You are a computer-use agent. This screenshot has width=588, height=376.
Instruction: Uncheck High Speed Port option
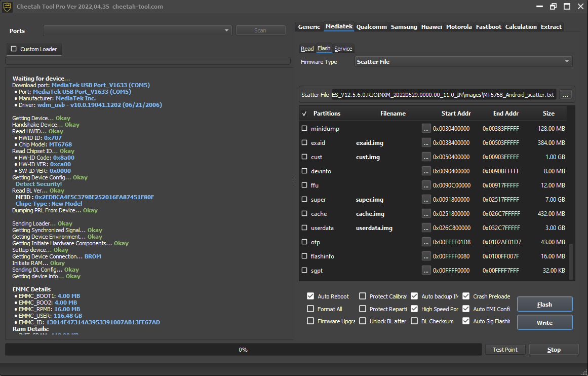click(x=414, y=309)
